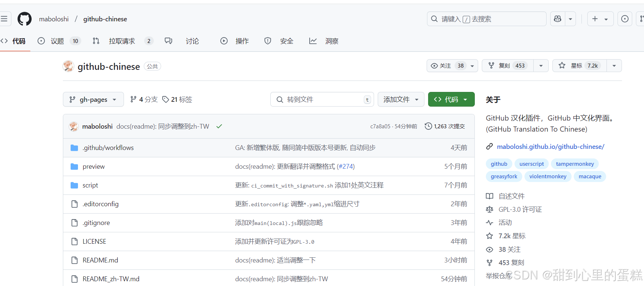644x286 pixels.
Task: Switch to the 安全 tab
Action: (279, 41)
